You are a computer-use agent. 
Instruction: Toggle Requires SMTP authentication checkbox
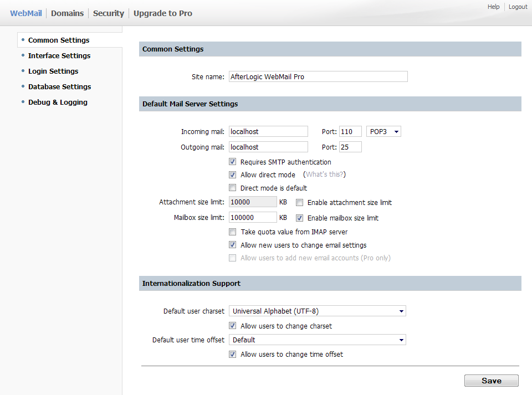pyautogui.click(x=233, y=162)
